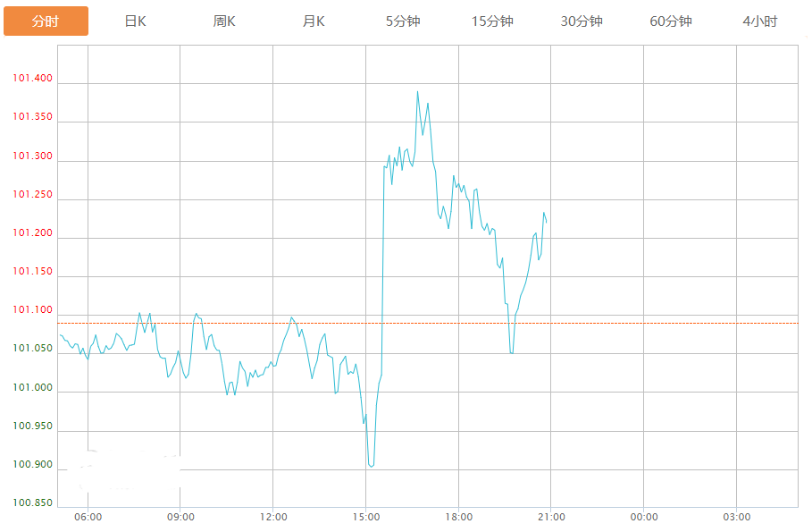
Task: Switch to 5分钟 interval tab
Action: coord(403,21)
